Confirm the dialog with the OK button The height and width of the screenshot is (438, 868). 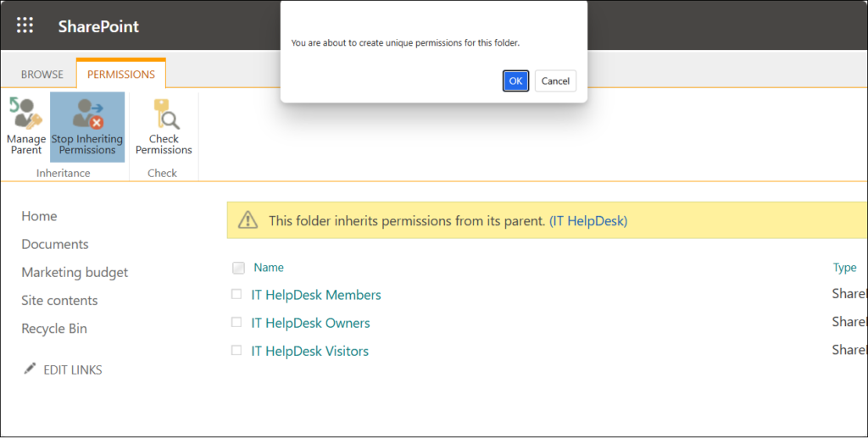coord(515,80)
